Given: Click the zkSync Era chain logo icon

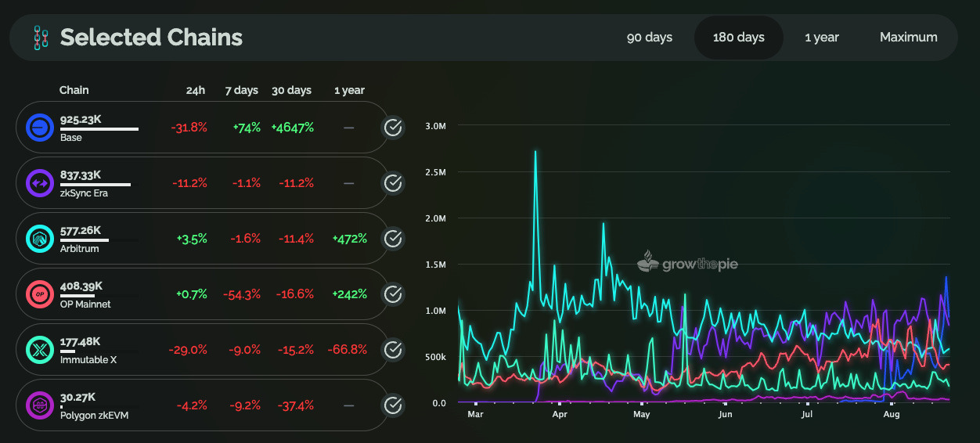Looking at the screenshot, I should (x=39, y=183).
